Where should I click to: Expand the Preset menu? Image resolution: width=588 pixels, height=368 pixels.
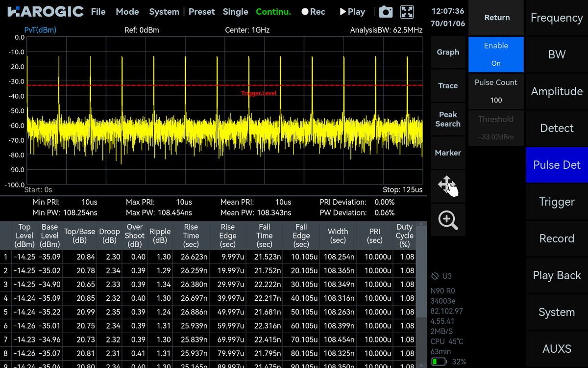(202, 12)
